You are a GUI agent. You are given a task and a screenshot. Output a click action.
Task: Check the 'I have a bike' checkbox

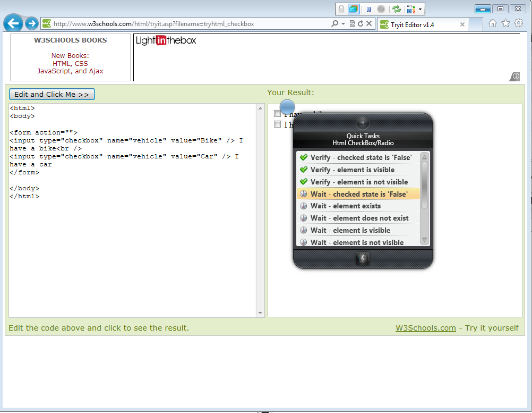tap(277, 114)
